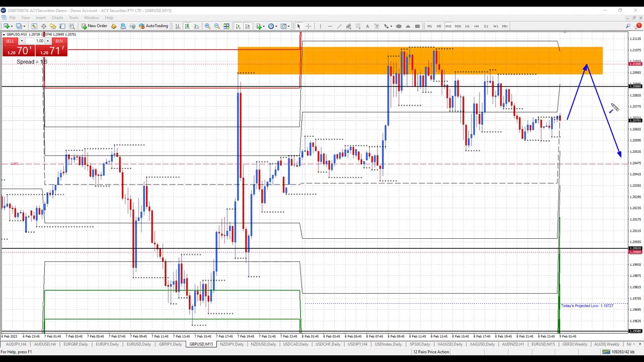The height and width of the screenshot is (362, 644).
Task: Switch to M1 timeframe
Action: pos(429,26)
